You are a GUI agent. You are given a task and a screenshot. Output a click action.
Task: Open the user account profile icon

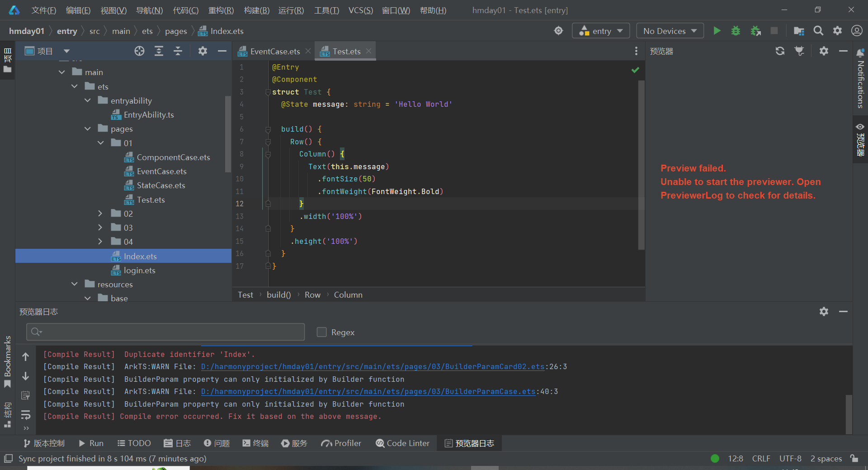[x=857, y=31]
